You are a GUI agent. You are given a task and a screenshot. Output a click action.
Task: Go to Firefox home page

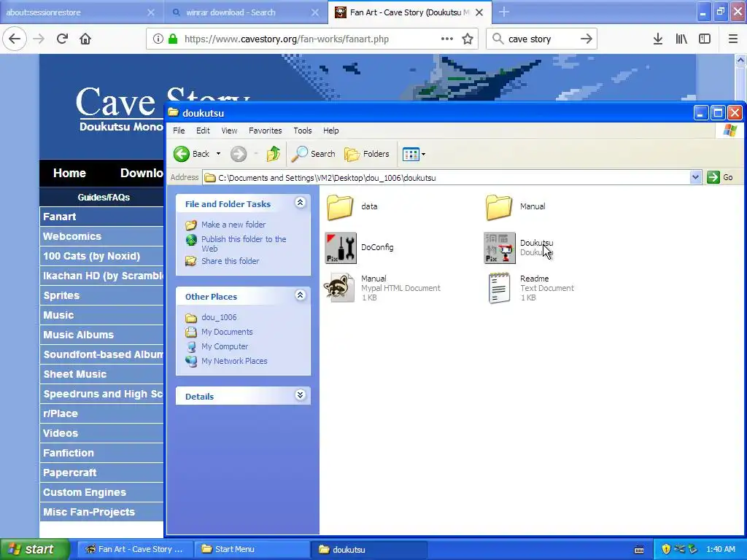85,39
